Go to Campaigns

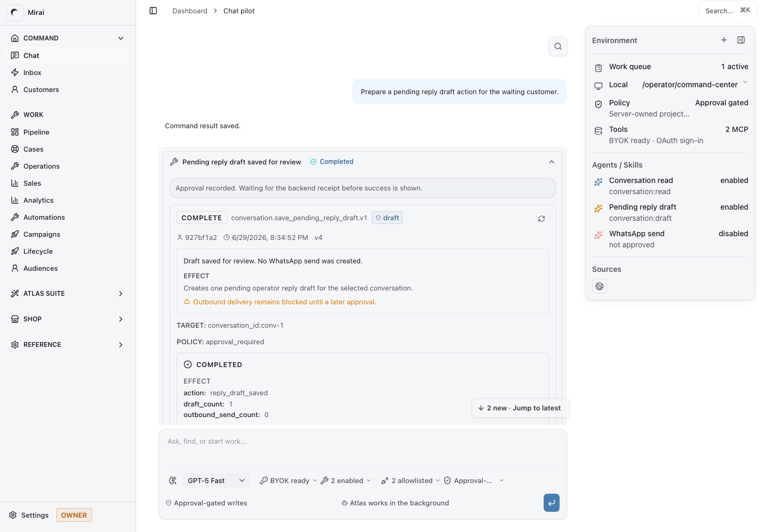click(69, 234)
